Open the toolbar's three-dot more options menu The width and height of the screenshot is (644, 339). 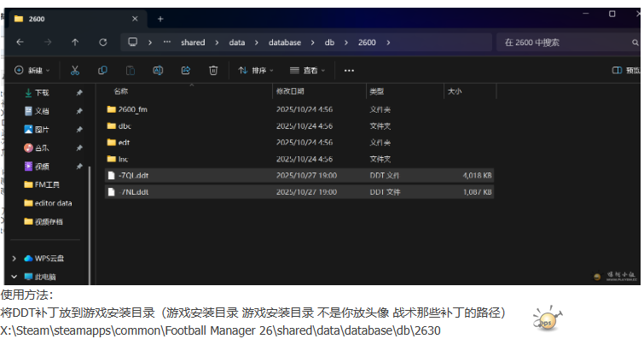point(349,71)
